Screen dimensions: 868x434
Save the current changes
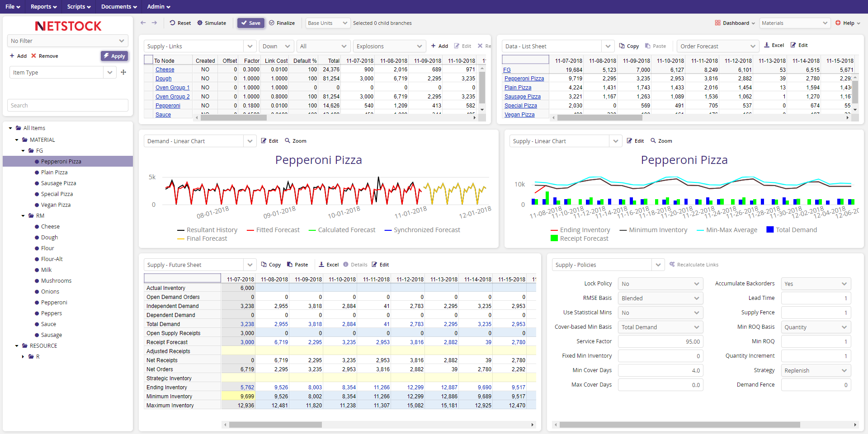[250, 23]
